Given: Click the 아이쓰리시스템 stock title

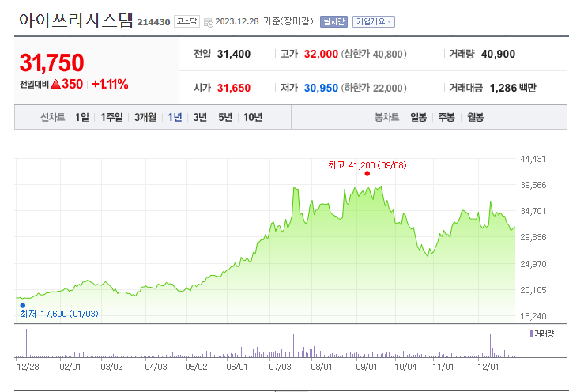Looking at the screenshot, I should [76, 20].
